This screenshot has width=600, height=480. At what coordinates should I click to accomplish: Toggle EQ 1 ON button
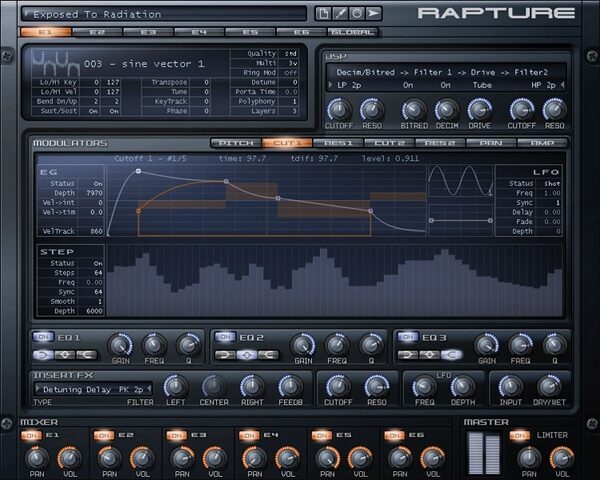pos(43,337)
